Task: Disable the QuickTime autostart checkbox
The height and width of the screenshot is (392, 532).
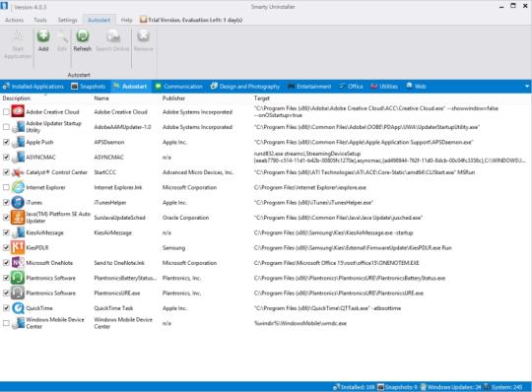Action: (x=6, y=308)
